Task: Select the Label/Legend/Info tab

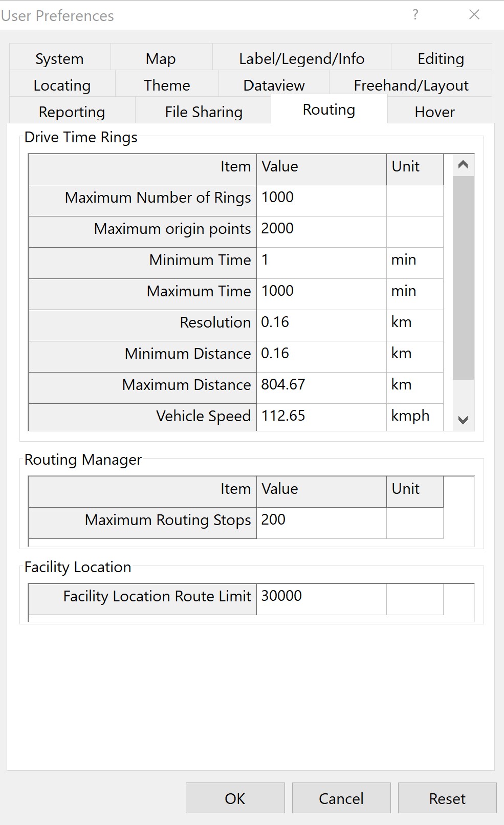Action: click(301, 59)
